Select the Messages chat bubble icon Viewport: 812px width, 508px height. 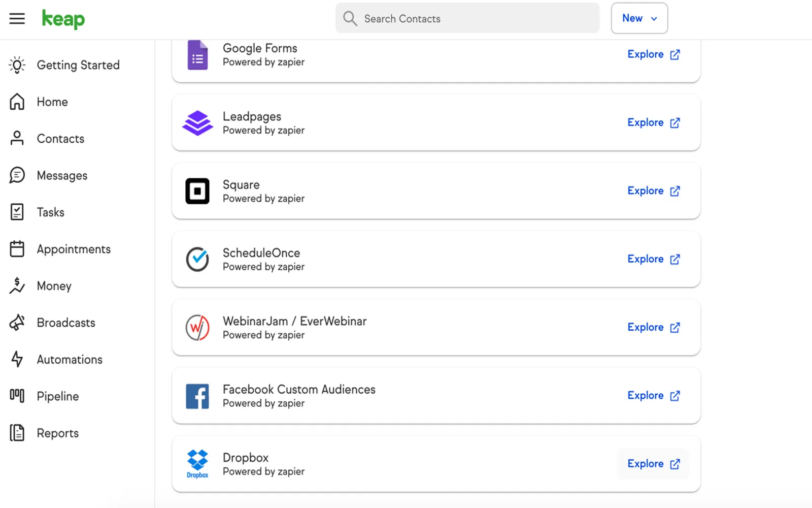[x=17, y=175]
